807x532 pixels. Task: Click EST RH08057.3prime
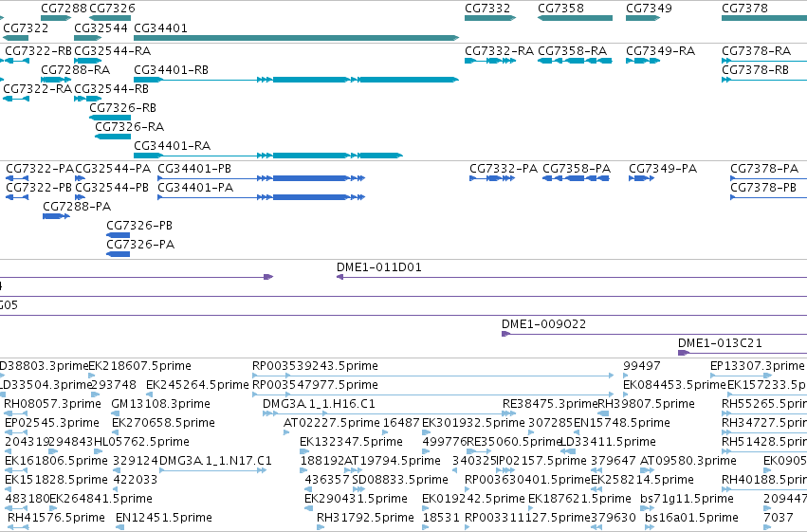coord(52,404)
